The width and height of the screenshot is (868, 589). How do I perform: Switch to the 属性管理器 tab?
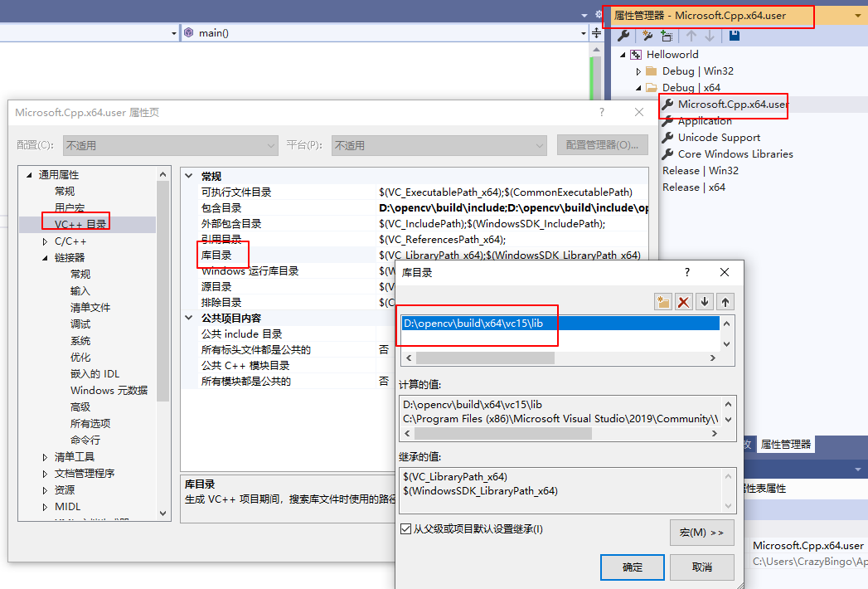coord(785,445)
